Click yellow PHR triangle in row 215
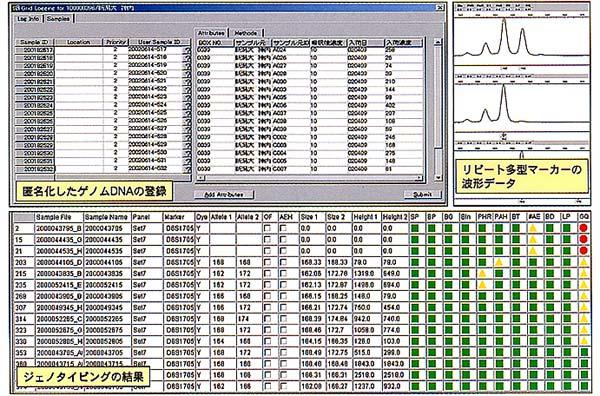600x396 pixels. [482, 274]
